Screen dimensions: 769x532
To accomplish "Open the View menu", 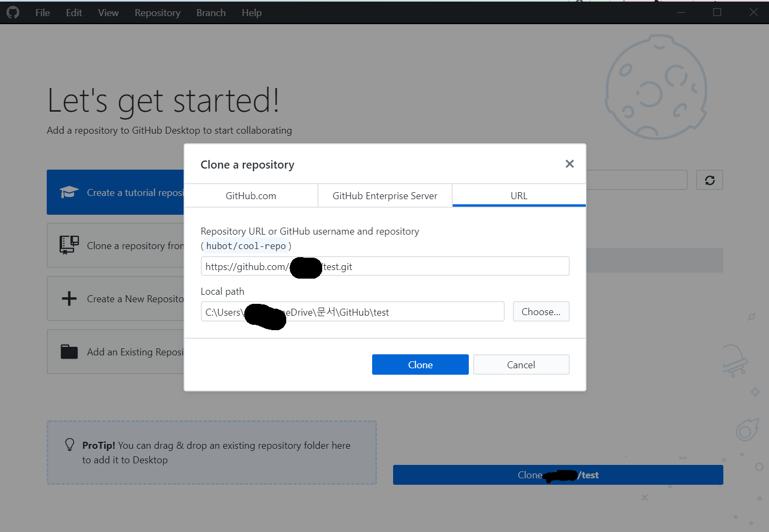I will [x=108, y=13].
